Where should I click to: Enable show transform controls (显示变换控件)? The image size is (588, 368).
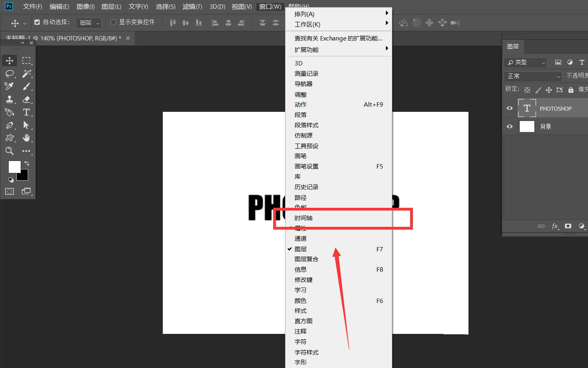click(113, 22)
